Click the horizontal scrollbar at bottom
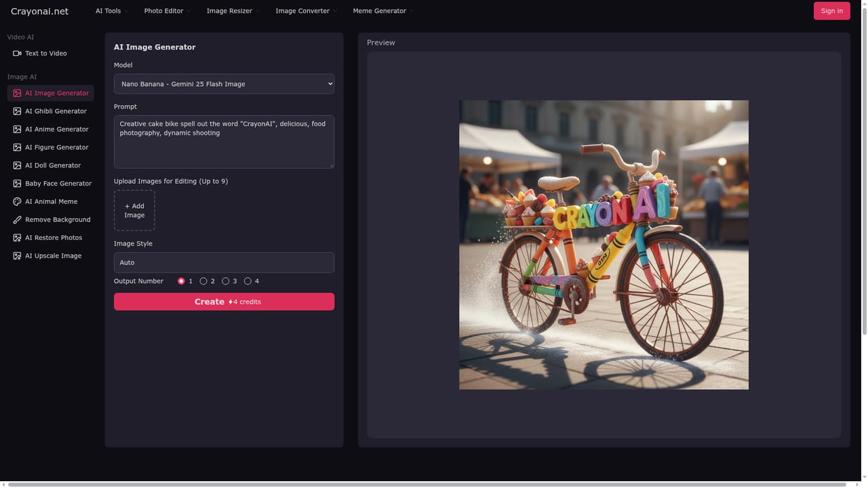The image size is (868, 488). pos(427,485)
